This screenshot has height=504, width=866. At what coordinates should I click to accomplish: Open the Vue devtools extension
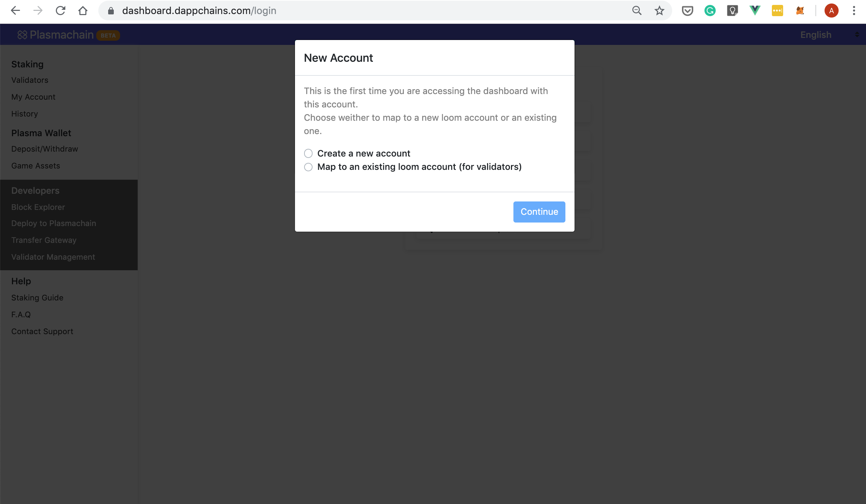(x=755, y=11)
